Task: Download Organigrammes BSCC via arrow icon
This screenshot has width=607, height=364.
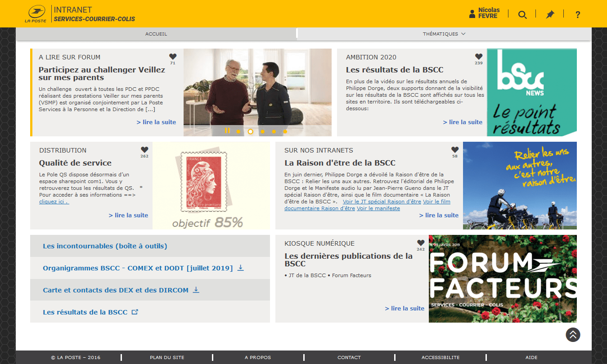Action: tap(241, 268)
